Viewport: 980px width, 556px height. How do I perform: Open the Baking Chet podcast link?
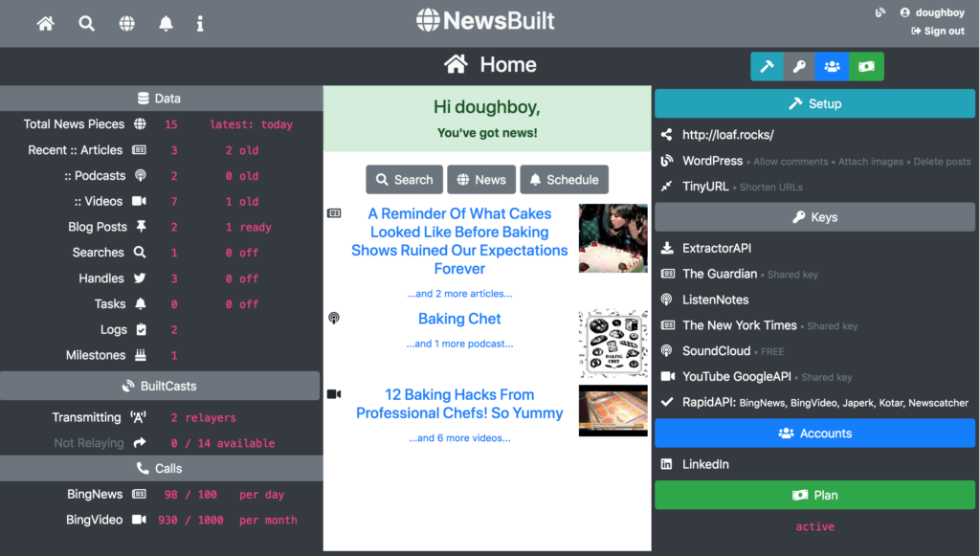point(459,319)
